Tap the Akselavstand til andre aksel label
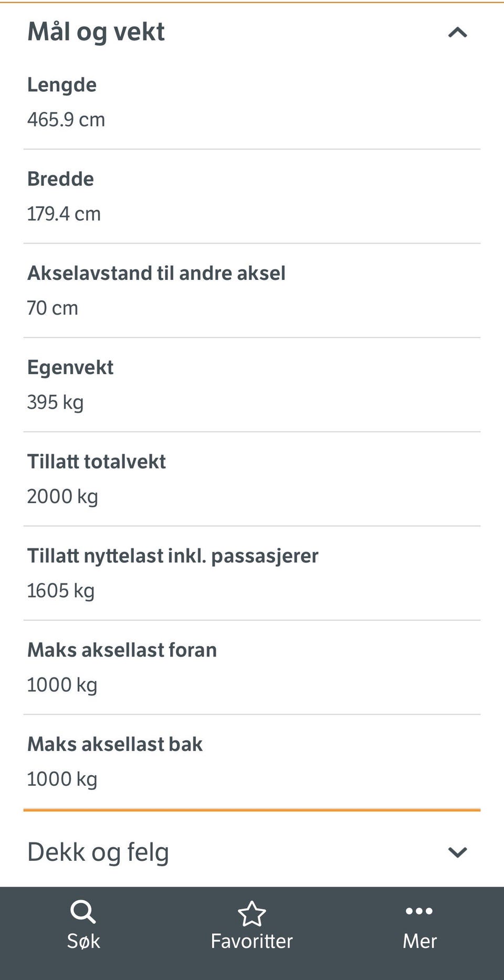Screen dimensions: 504x980 pyautogui.click(x=156, y=273)
